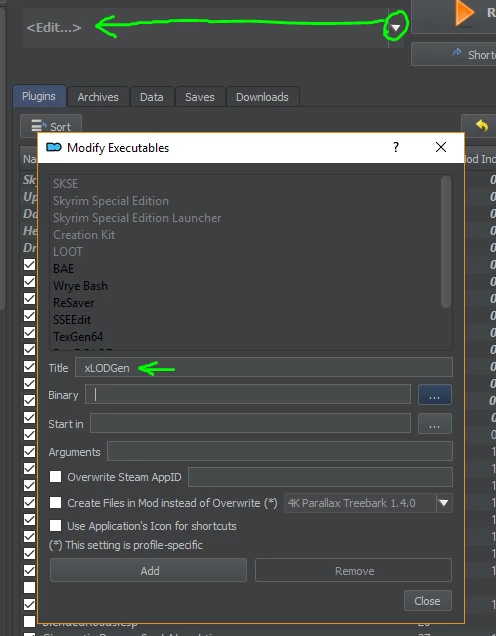This screenshot has height=636, width=496.
Task: Click the Close button in dialog
Action: [427, 601]
